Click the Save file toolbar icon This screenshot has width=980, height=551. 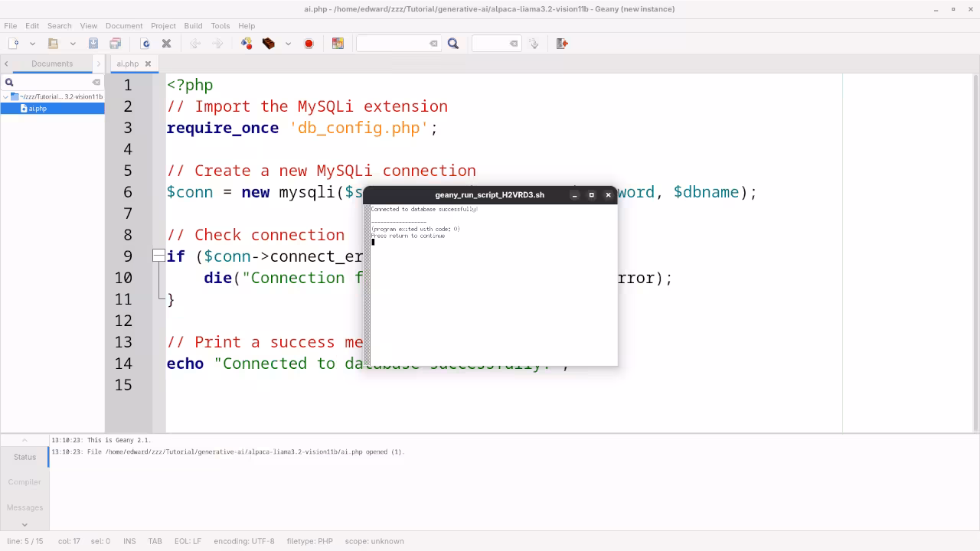point(93,44)
